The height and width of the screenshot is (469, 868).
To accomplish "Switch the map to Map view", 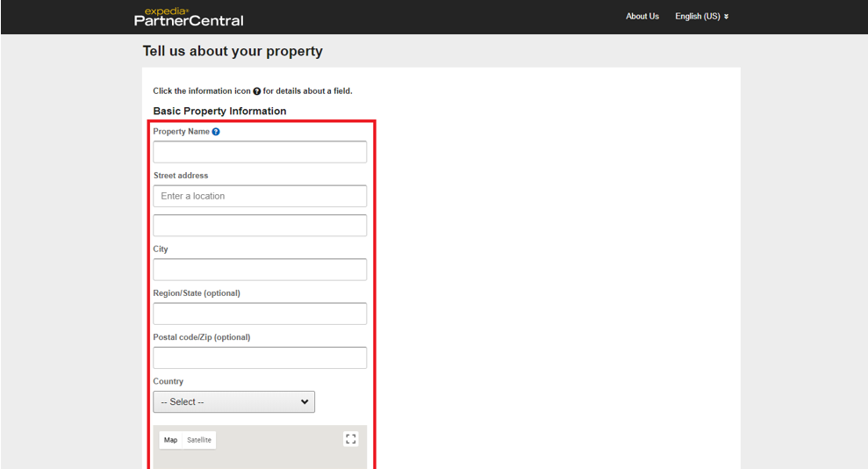I will [170, 440].
